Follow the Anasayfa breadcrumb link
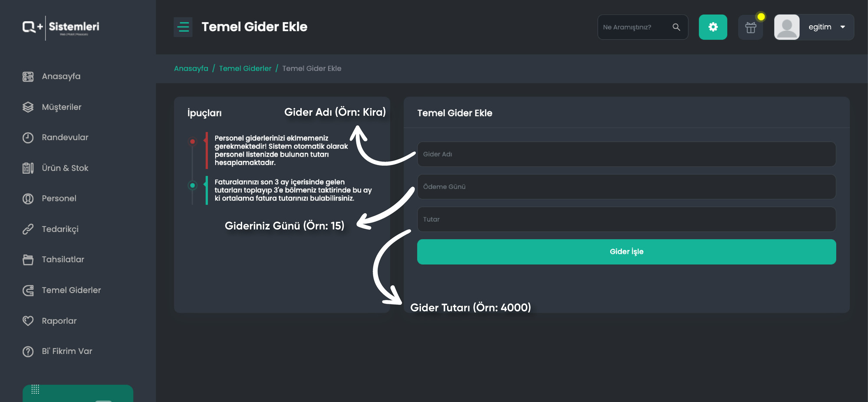This screenshot has height=402, width=868. 191,69
